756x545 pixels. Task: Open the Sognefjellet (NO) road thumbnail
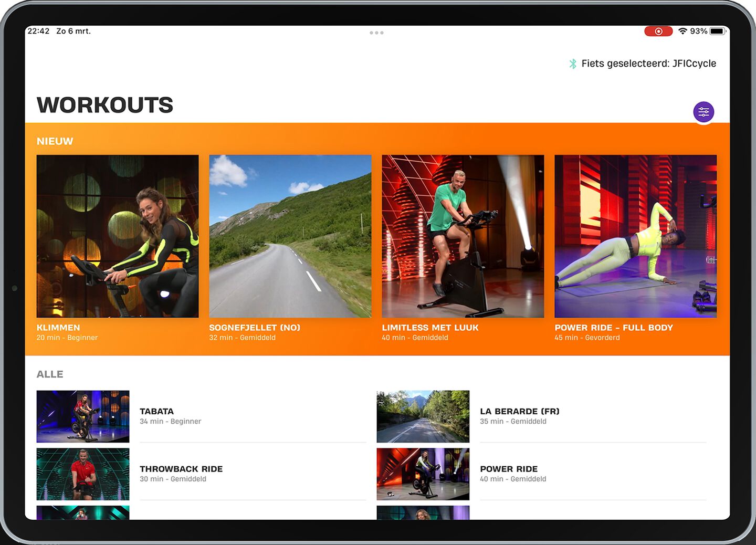tap(290, 236)
